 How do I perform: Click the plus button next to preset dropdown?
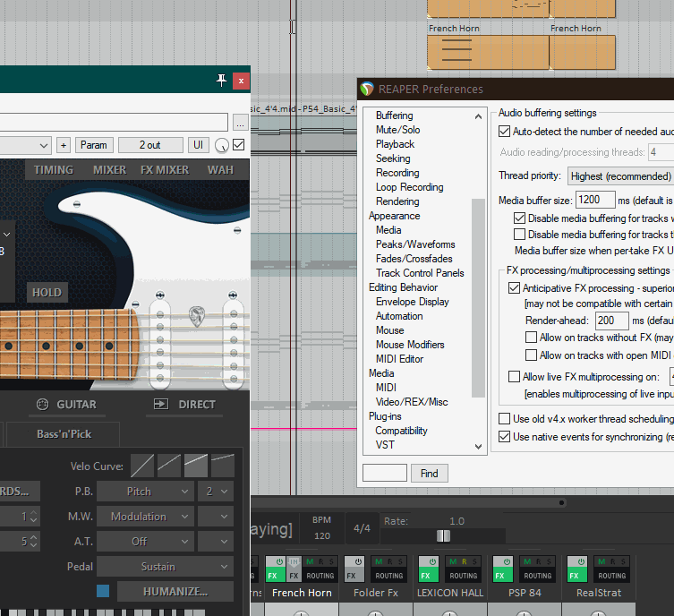[x=64, y=145]
